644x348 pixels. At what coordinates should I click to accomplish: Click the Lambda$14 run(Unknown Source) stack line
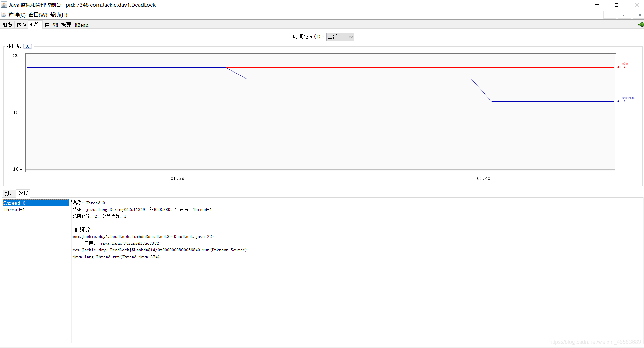[160, 250]
